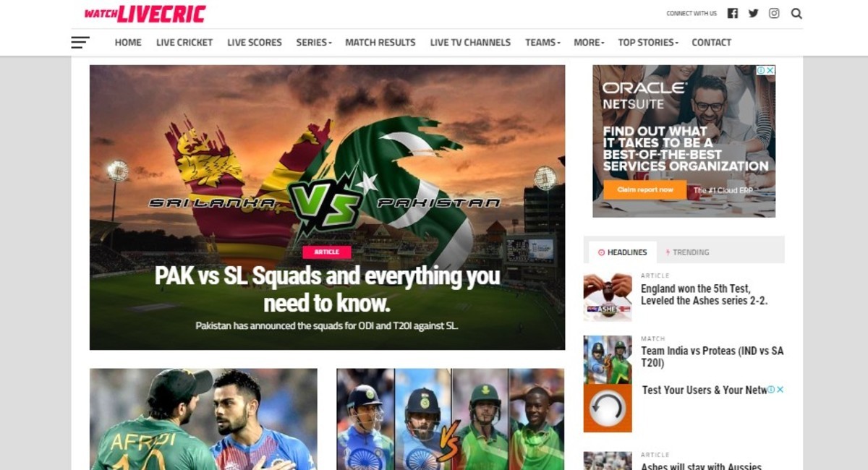Switch to the Trending tab

[x=687, y=252]
